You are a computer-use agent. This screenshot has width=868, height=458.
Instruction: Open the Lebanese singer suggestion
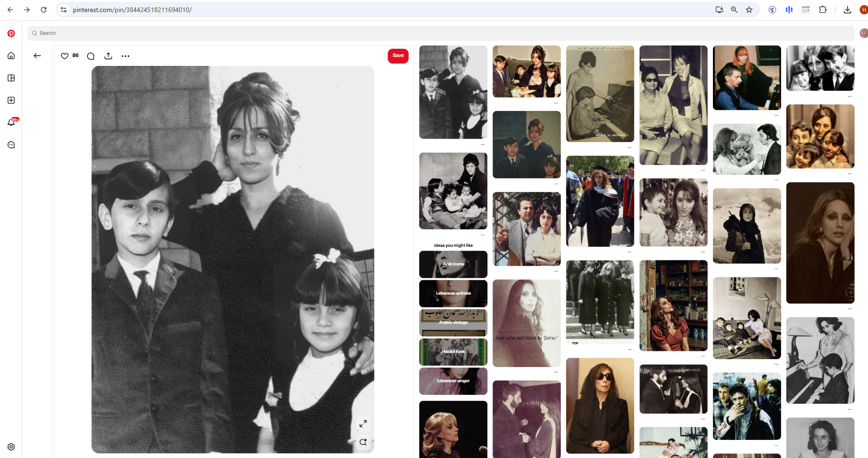(453, 381)
